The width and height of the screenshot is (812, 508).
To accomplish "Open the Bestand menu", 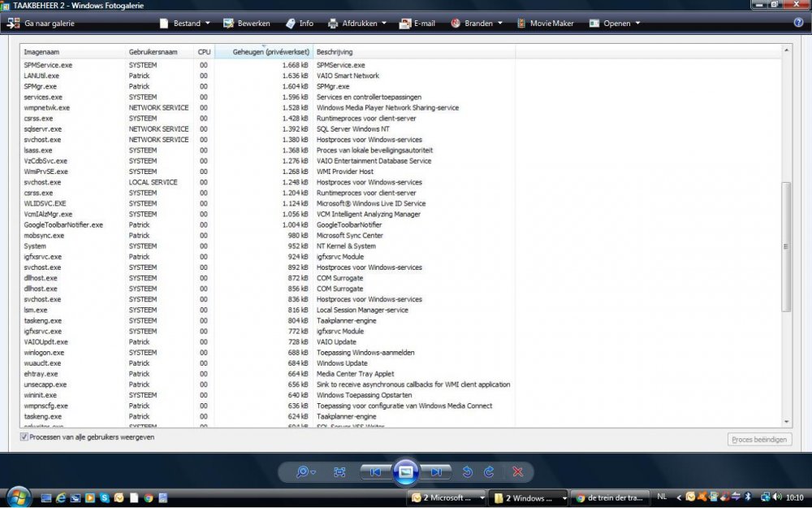I will (x=187, y=24).
